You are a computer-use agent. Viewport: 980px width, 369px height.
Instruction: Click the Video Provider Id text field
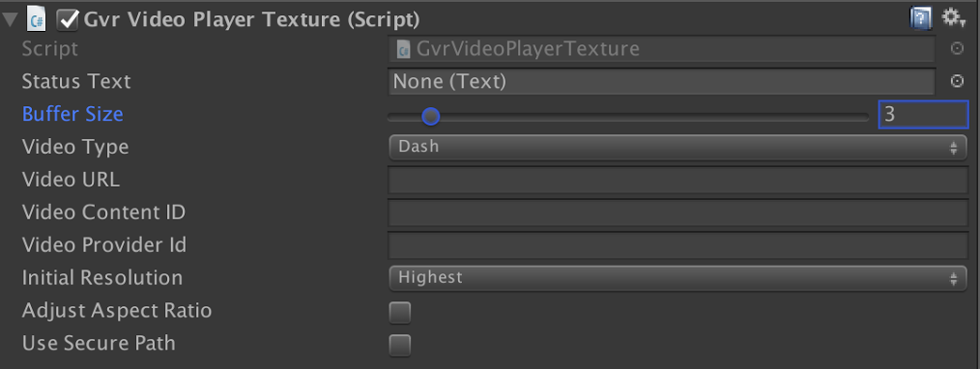pos(678,244)
